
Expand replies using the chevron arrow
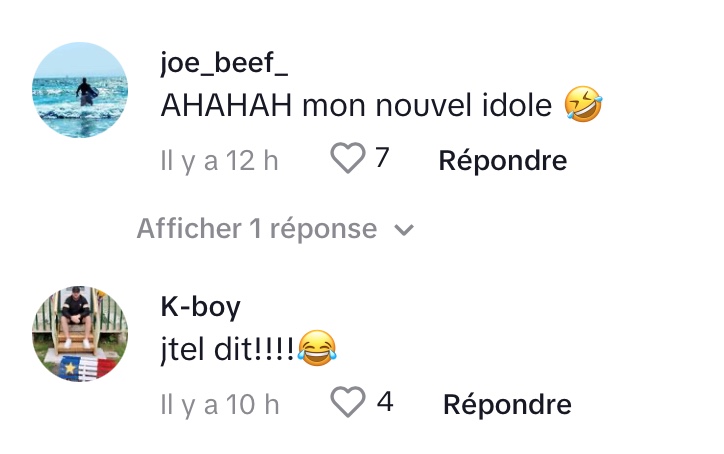click(404, 231)
